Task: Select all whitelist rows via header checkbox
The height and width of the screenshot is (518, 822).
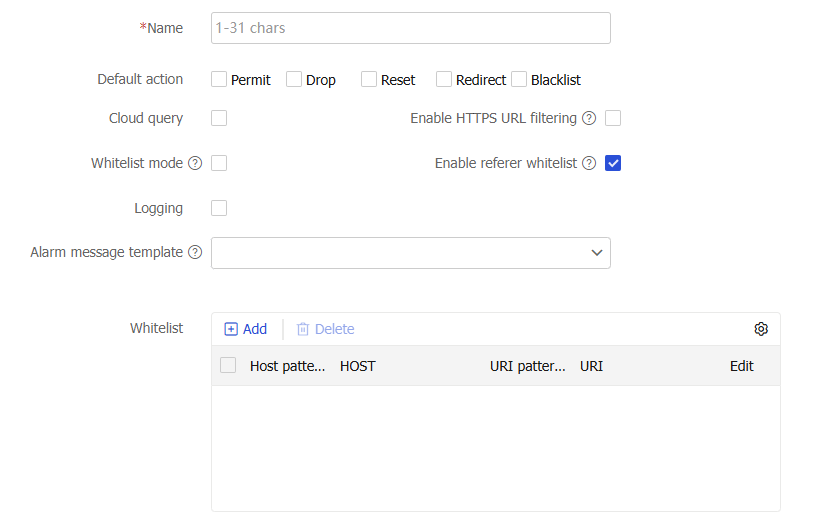Action: (228, 365)
